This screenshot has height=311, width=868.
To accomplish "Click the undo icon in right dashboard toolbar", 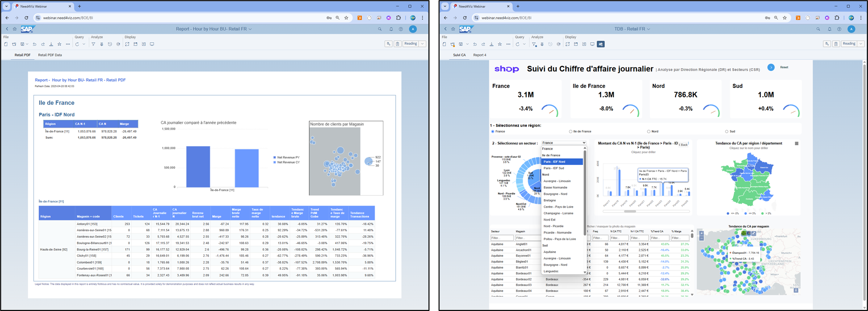I will point(475,44).
